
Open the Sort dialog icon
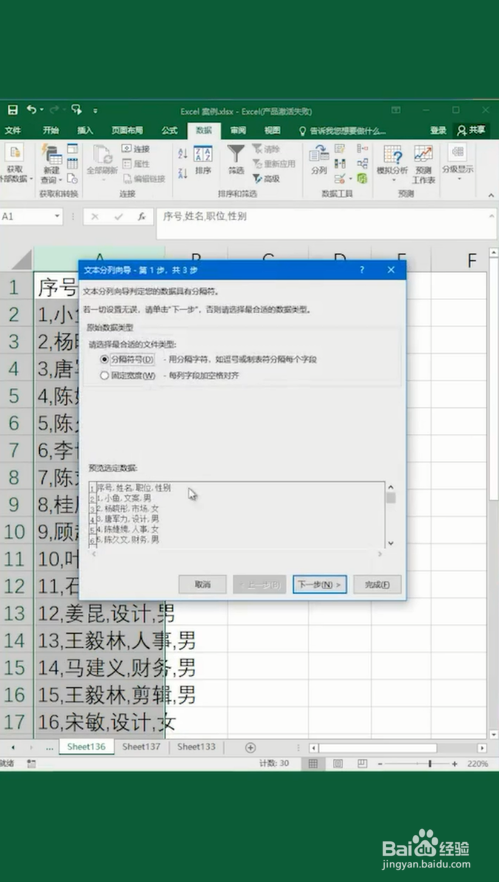pos(203,160)
